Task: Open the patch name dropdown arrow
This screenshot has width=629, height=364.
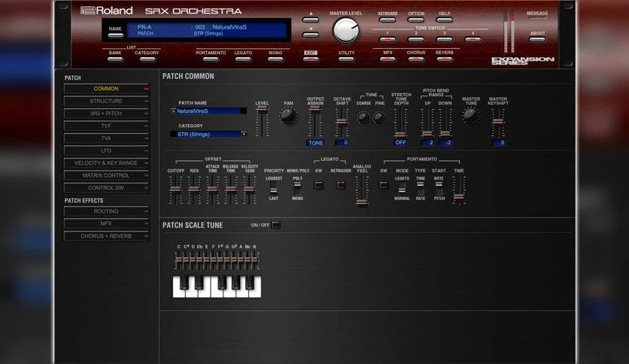Action: (173, 111)
